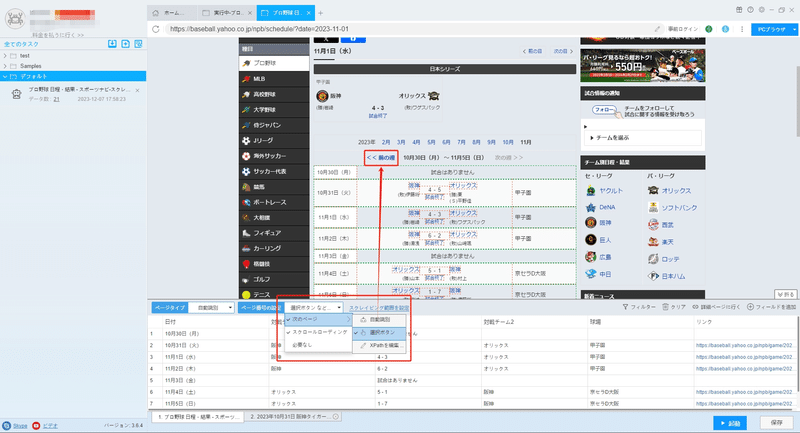Click the 起動 start button

pos(730,423)
